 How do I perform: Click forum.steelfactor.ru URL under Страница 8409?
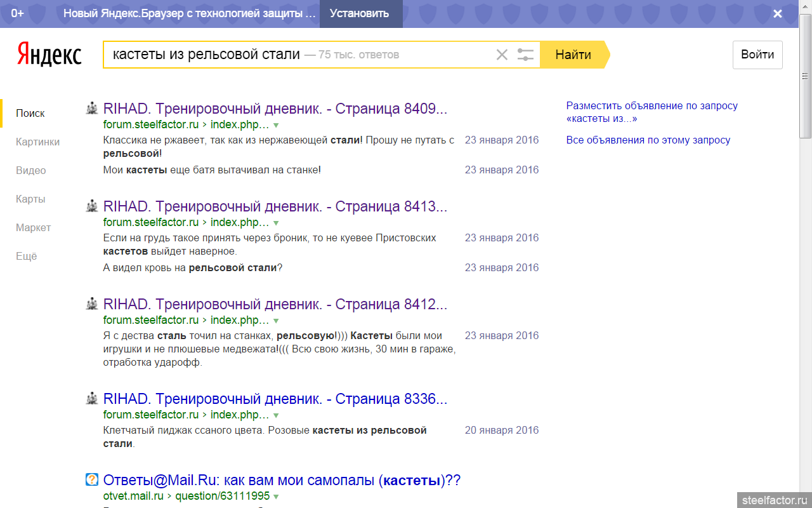(x=151, y=124)
